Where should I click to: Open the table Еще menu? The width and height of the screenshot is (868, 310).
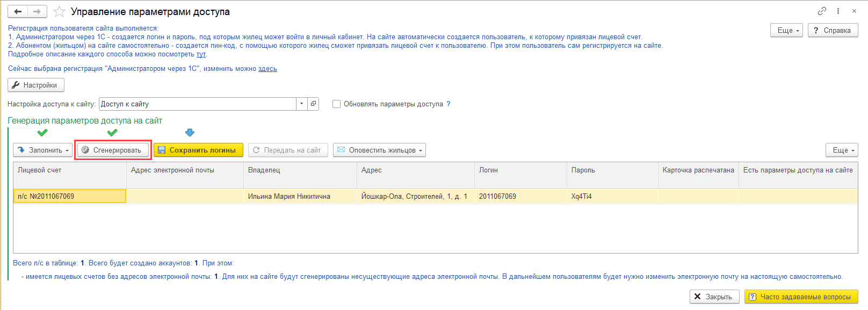click(841, 150)
